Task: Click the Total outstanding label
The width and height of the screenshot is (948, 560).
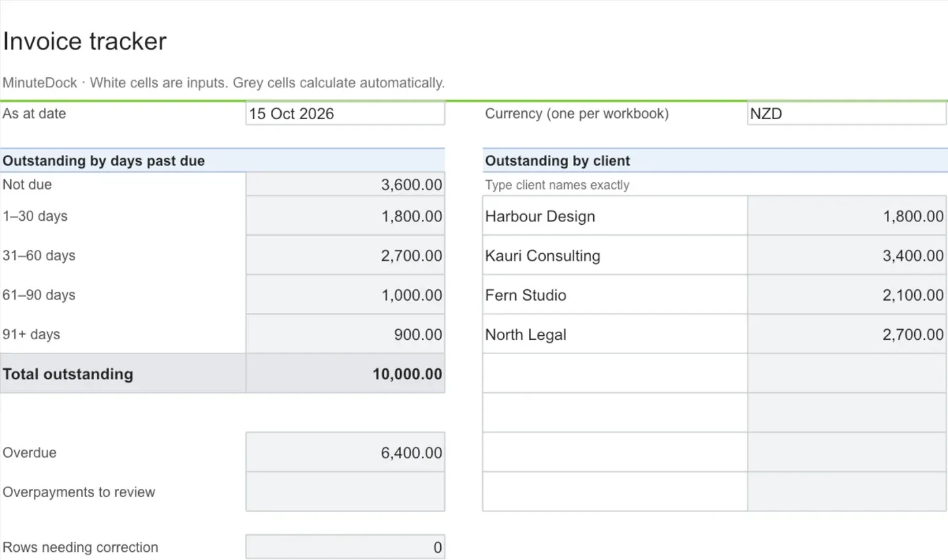Action: click(x=68, y=374)
